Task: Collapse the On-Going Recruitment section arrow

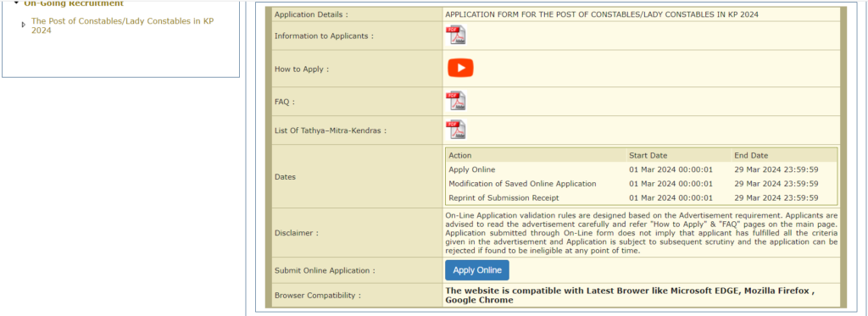Action: [x=17, y=3]
